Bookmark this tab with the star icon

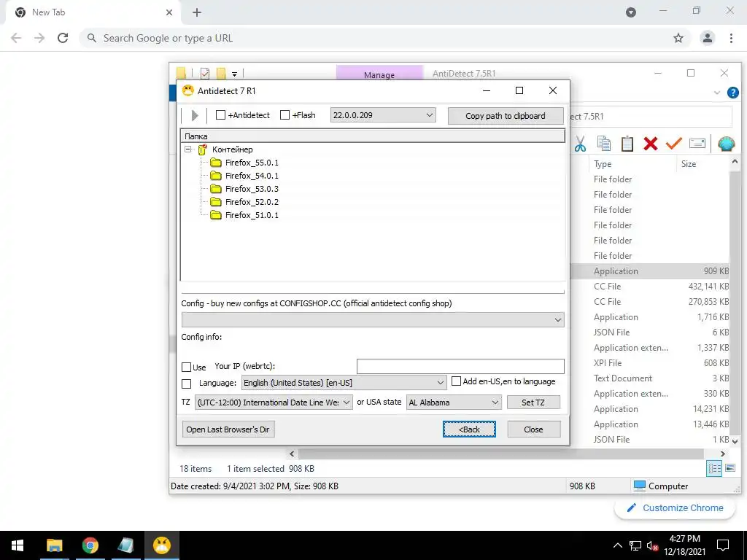tap(678, 38)
